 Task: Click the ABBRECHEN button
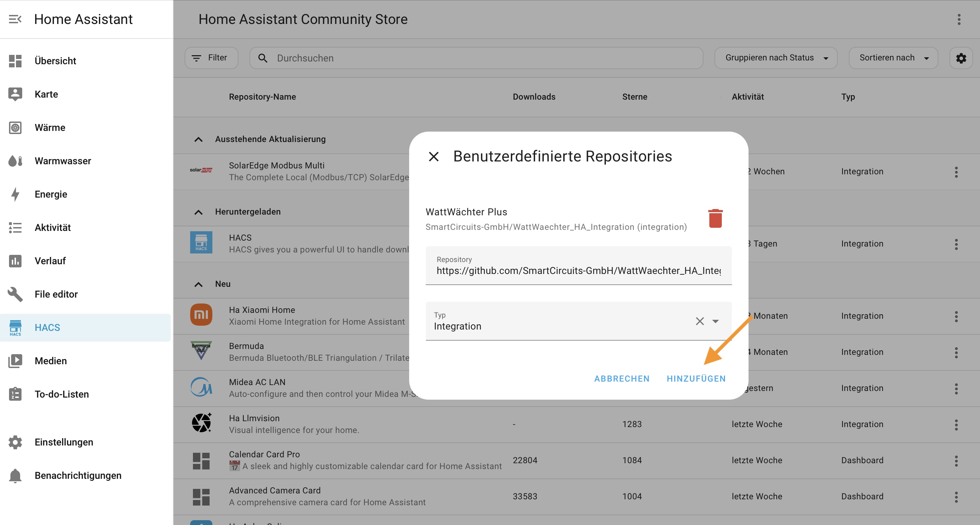click(622, 378)
